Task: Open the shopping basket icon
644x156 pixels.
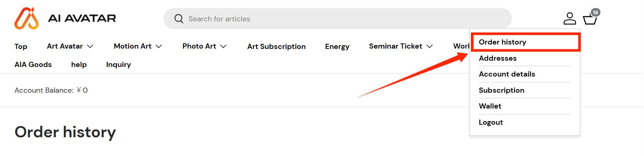Action: coord(590,19)
